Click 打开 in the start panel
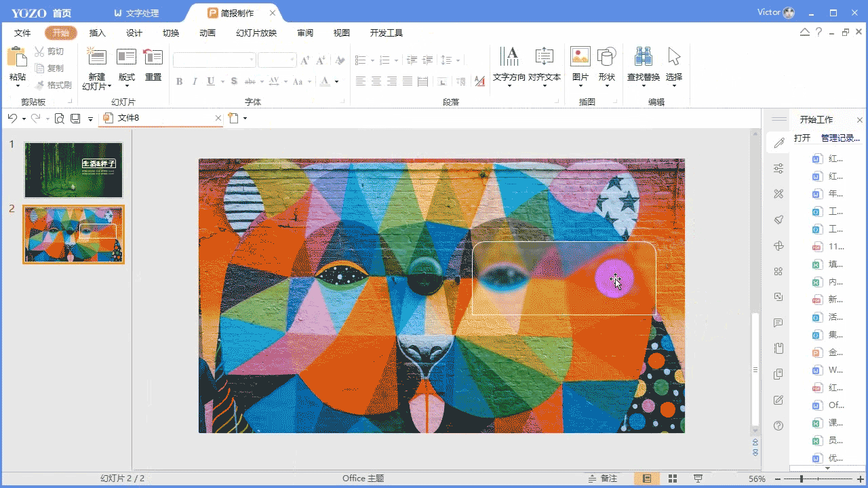868x488 pixels. (802, 138)
